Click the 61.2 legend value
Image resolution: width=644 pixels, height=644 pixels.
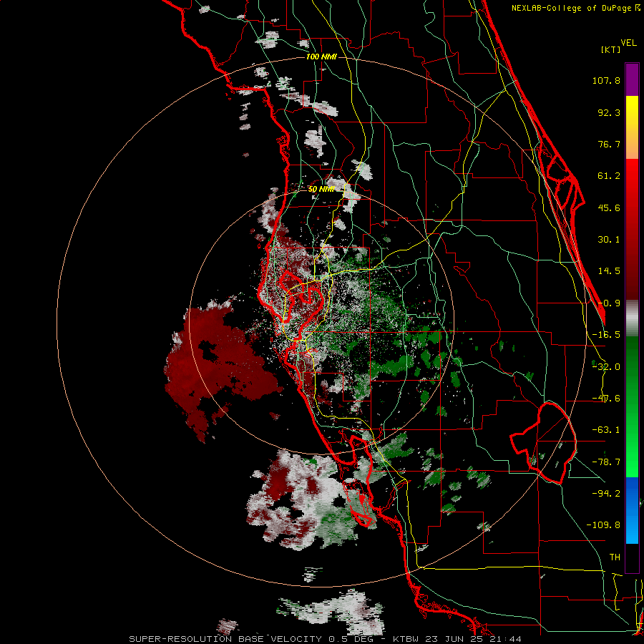[x=609, y=176]
